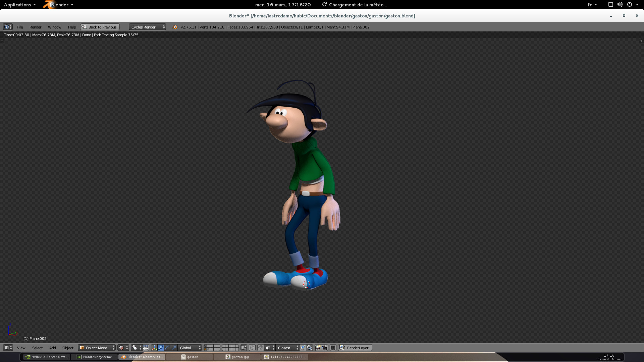Image resolution: width=644 pixels, height=362 pixels.
Task: Click the 3D cursor near the shoes
Action: [306, 284]
